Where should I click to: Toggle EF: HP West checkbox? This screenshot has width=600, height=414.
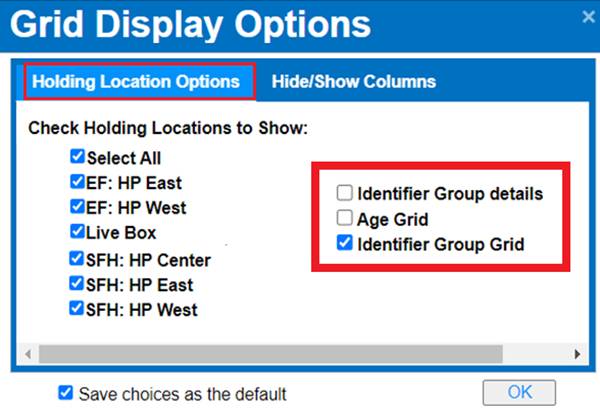(77, 207)
